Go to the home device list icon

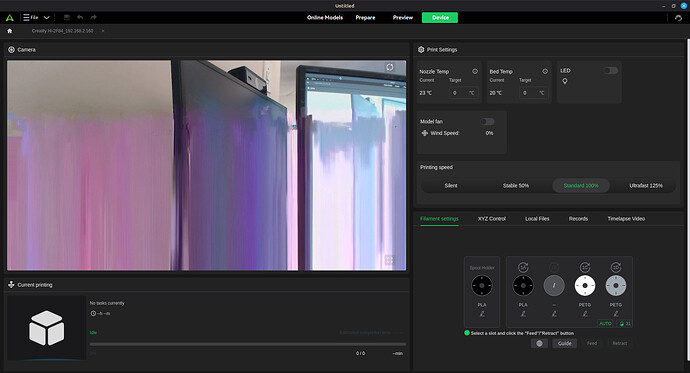(x=10, y=31)
